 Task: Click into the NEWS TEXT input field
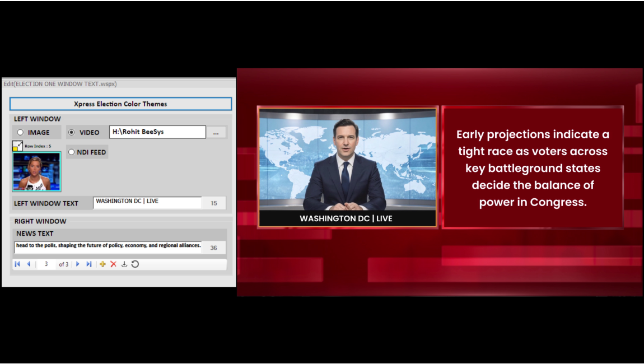(108, 247)
